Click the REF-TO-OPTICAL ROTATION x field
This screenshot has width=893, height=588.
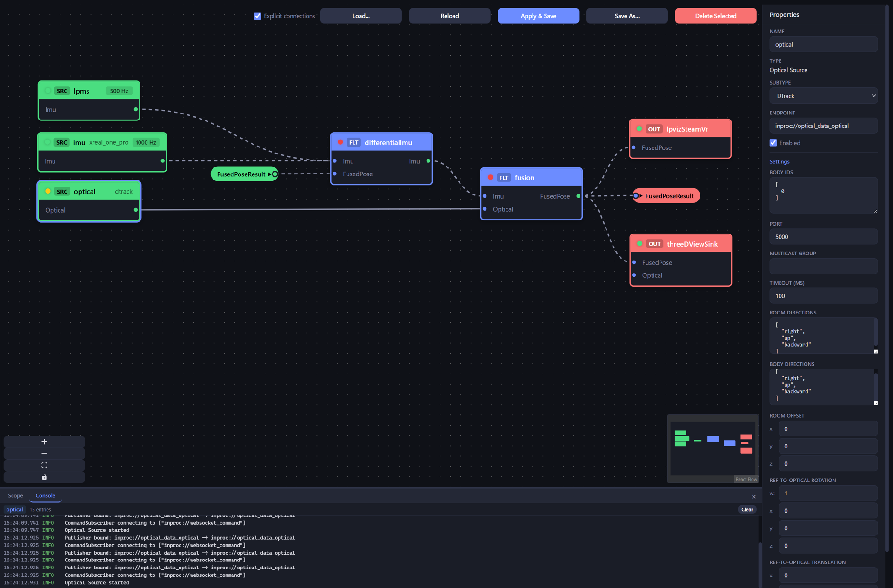[828, 511]
